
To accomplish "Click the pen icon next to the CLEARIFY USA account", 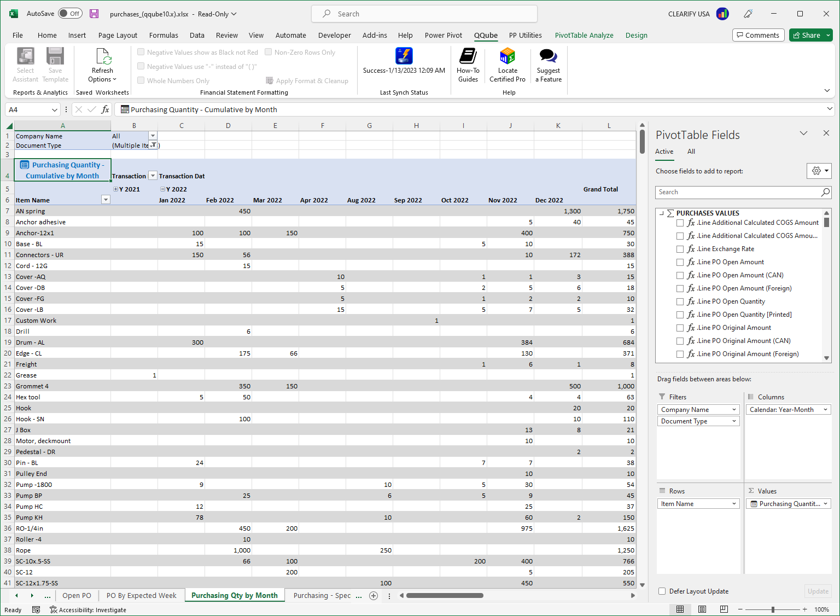I will (748, 14).
